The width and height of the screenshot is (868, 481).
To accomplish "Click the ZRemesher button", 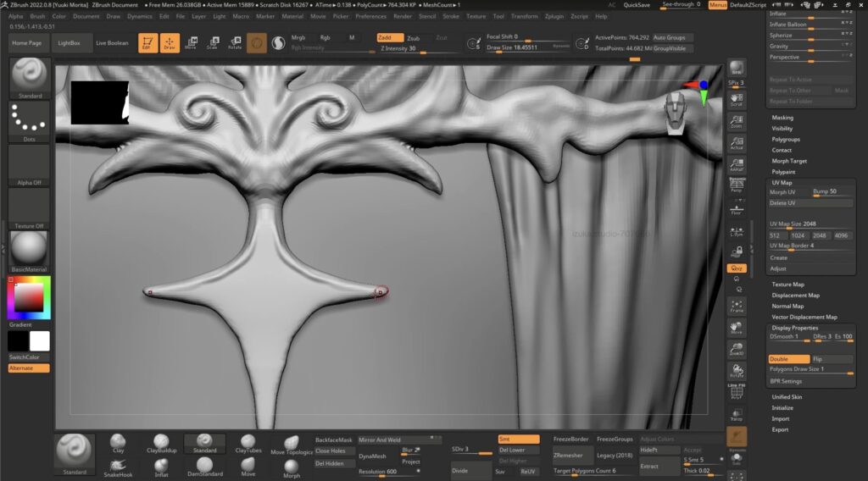I will click(x=568, y=456).
